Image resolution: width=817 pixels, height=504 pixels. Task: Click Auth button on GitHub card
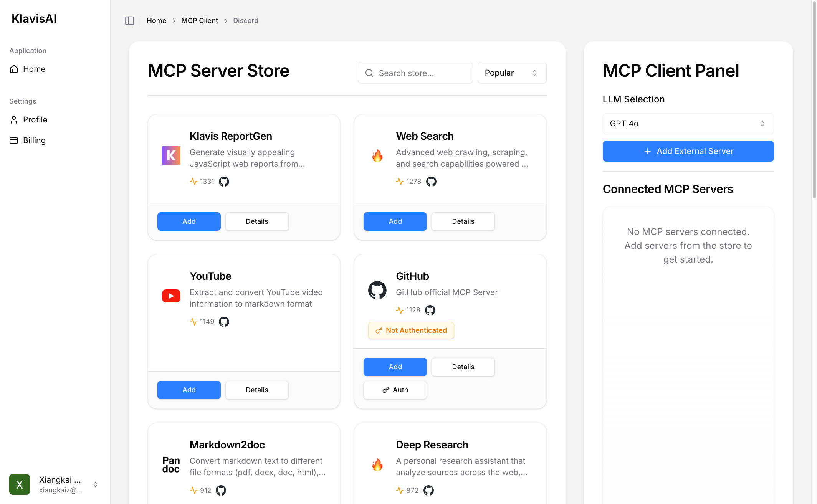click(x=395, y=390)
